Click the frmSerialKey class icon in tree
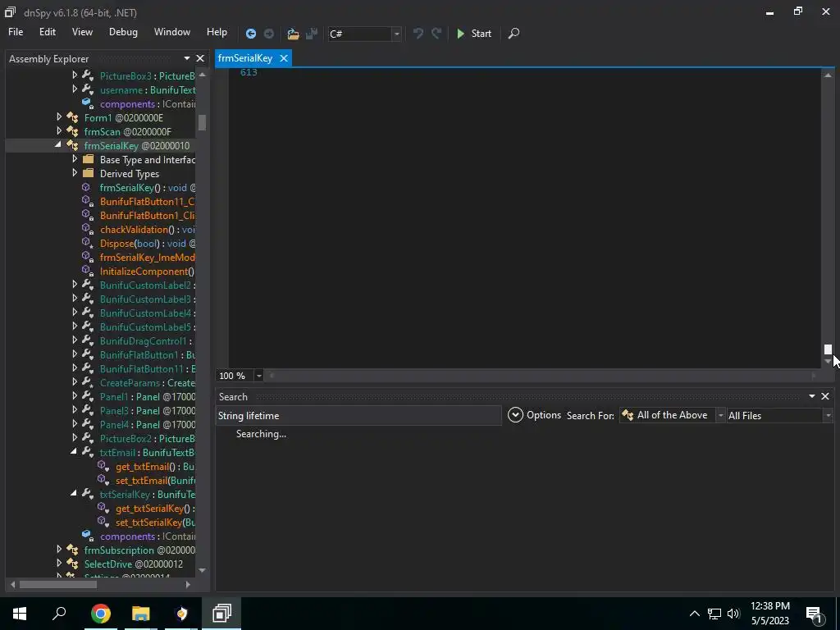 (x=72, y=145)
